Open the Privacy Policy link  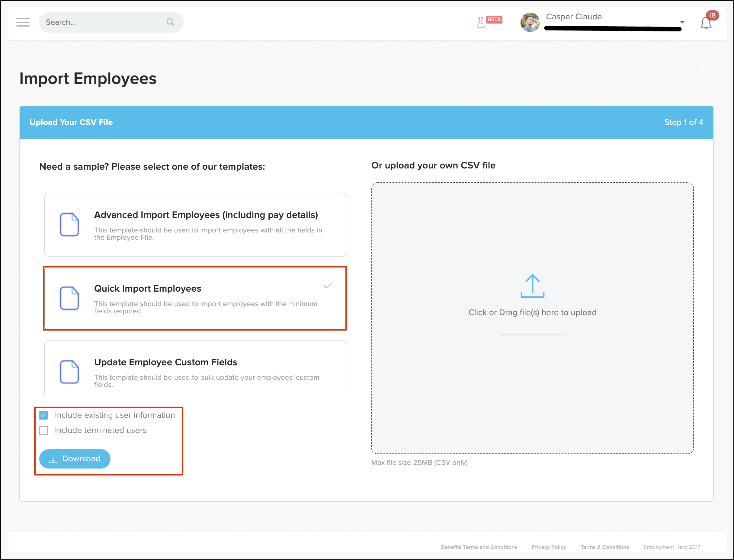[548, 547]
